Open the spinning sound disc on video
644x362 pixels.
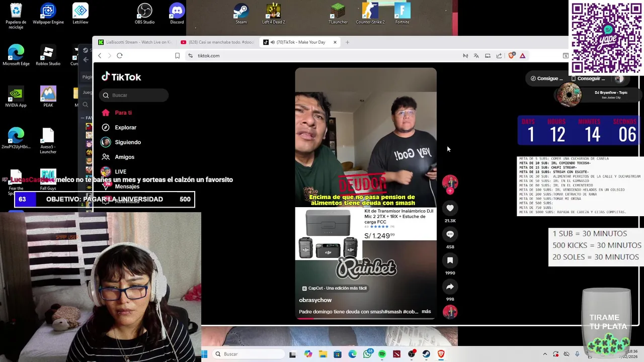[450, 312]
